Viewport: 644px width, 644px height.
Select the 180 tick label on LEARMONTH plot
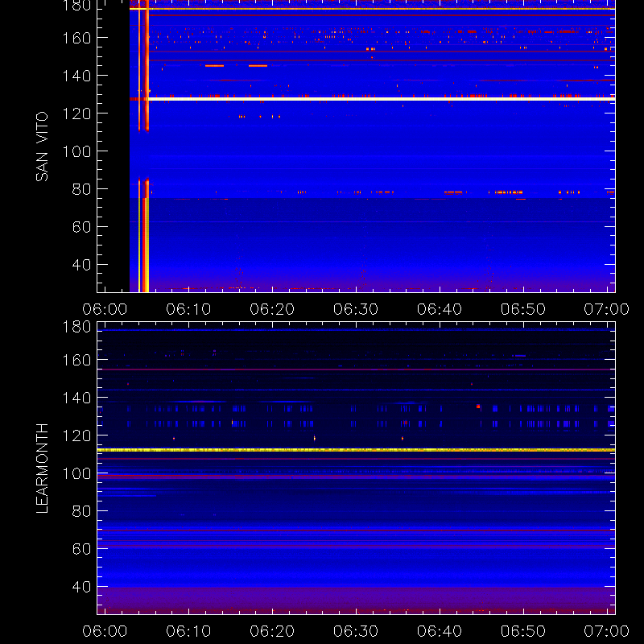pos(76,327)
